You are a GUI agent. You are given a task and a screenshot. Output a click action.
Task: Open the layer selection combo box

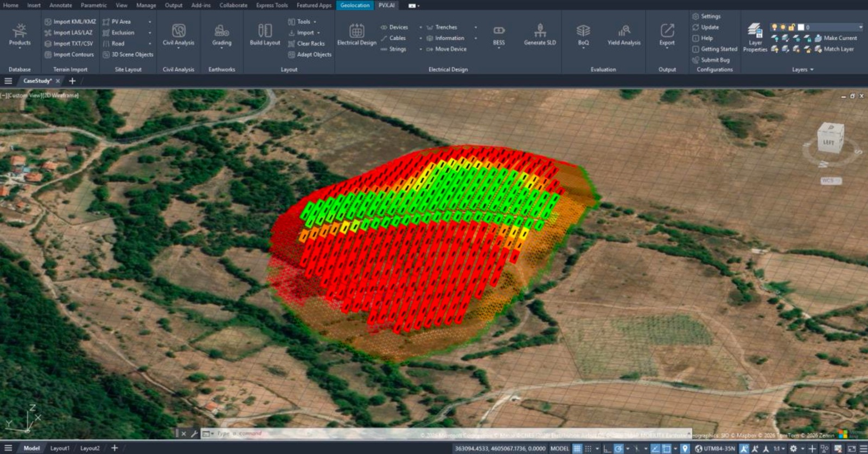click(x=817, y=27)
